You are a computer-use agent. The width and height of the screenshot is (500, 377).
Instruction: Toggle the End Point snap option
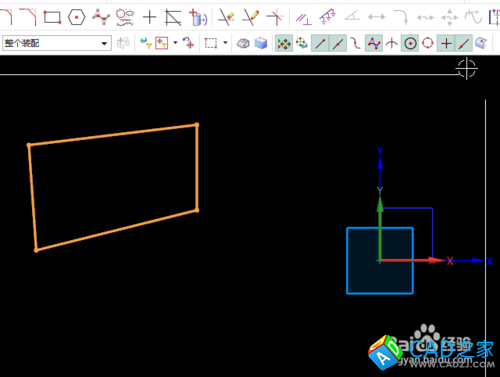click(x=320, y=43)
